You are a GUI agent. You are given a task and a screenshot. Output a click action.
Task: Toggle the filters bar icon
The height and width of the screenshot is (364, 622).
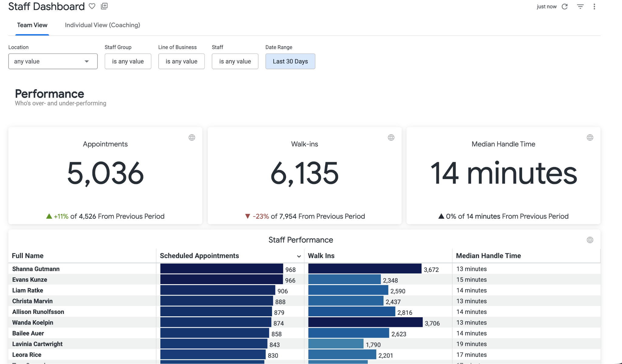coord(580,6)
